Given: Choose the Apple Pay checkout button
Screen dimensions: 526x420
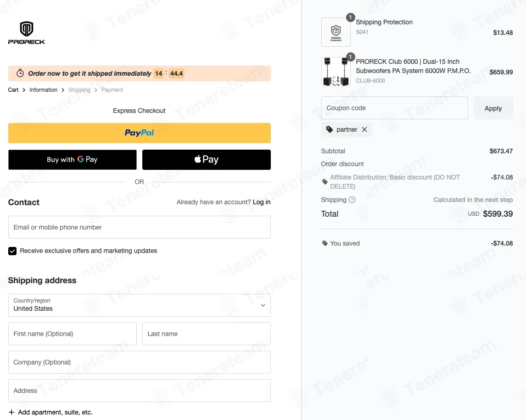Looking at the screenshot, I should (207, 160).
